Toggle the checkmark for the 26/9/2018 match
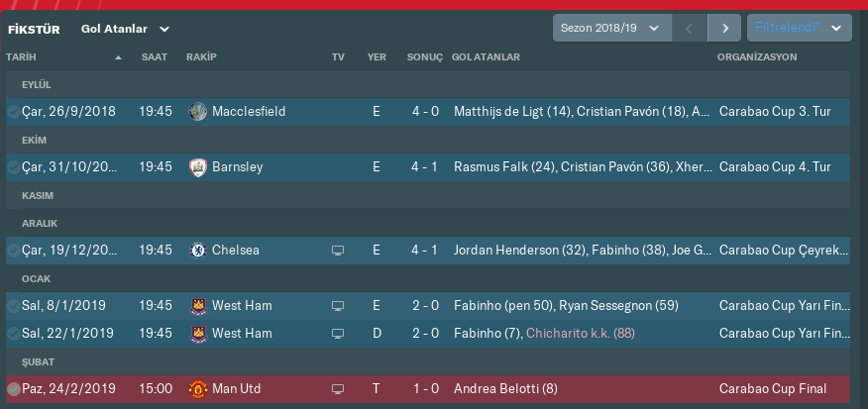Image resolution: width=868 pixels, height=409 pixels. coord(13,112)
